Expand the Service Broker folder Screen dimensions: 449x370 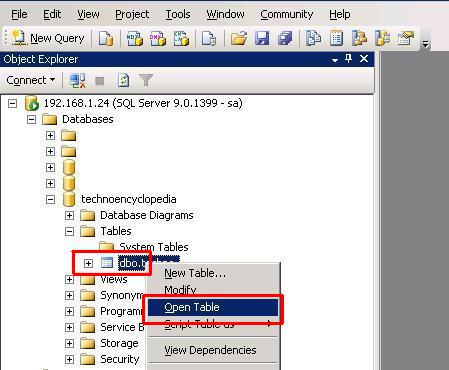[69, 327]
